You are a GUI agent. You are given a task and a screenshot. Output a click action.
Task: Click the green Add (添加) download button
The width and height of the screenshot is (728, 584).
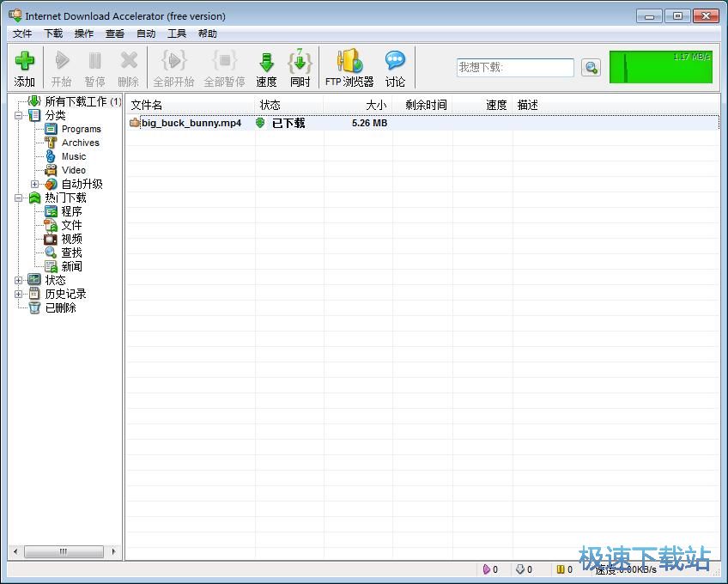tap(25, 68)
